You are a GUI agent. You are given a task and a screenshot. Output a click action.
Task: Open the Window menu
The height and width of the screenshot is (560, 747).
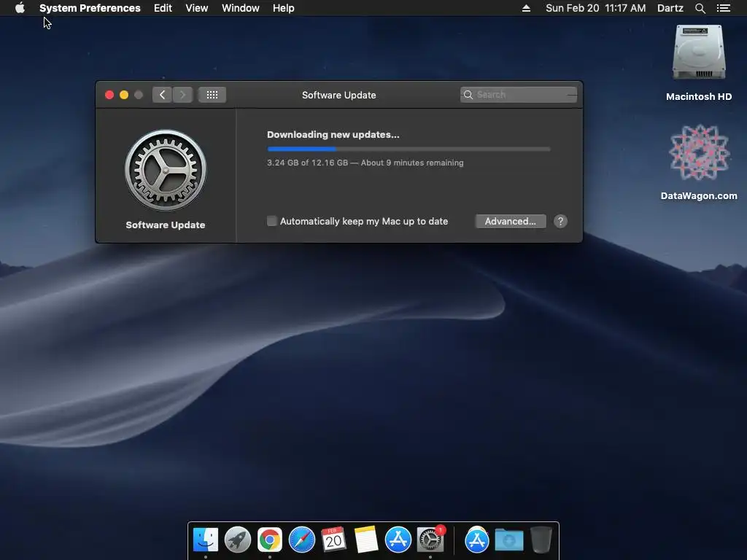[241, 8]
